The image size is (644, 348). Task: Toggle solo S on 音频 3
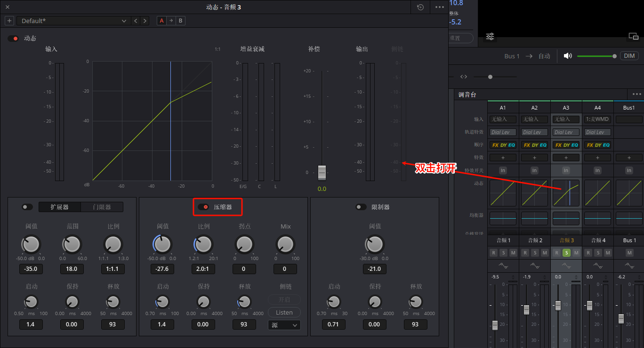(566, 253)
